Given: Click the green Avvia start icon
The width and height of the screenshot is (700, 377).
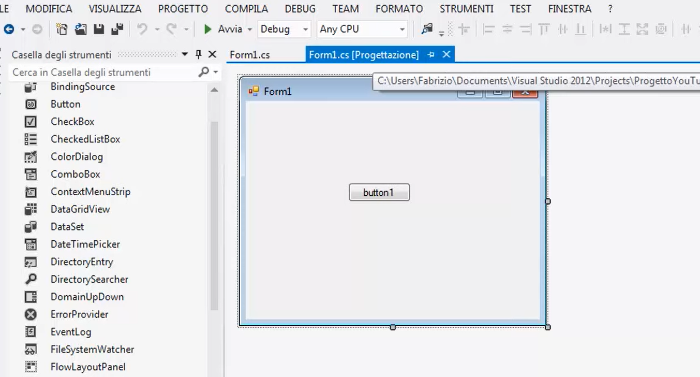Looking at the screenshot, I should pyautogui.click(x=208, y=29).
